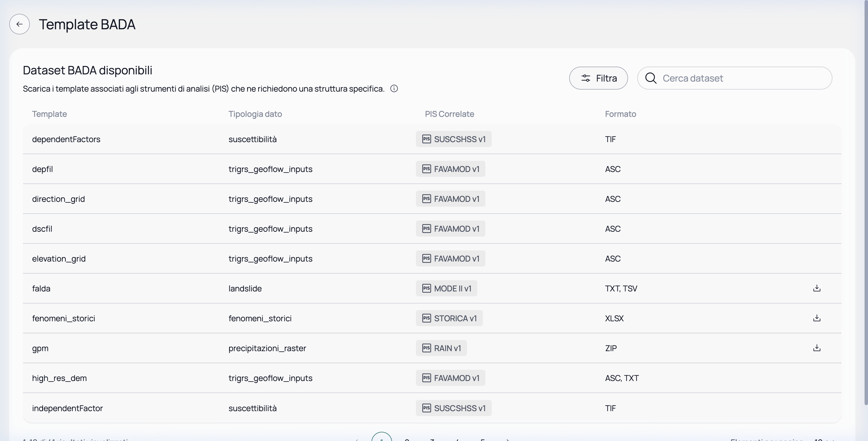Click the TXT, TSV format cell
868x441 pixels.
(x=621, y=289)
